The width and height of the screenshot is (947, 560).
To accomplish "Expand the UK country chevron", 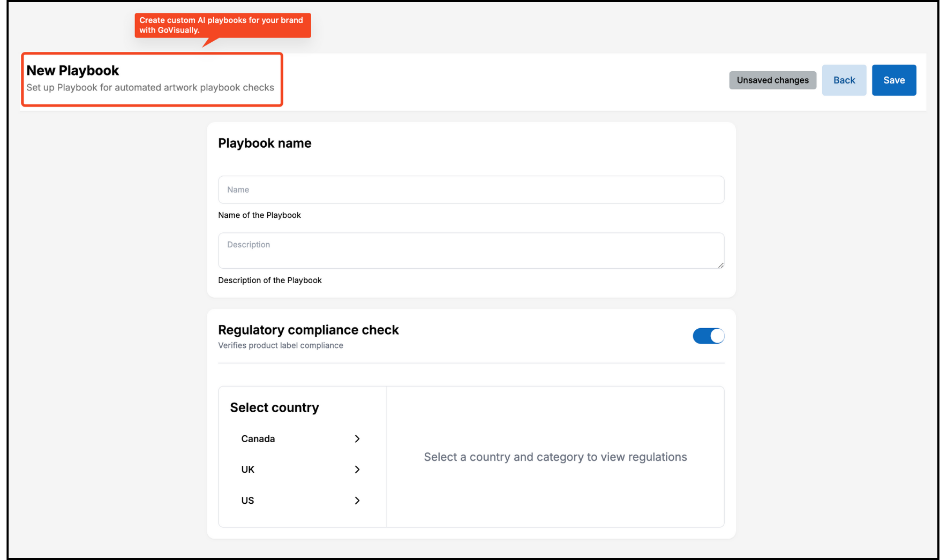I will tap(357, 470).
